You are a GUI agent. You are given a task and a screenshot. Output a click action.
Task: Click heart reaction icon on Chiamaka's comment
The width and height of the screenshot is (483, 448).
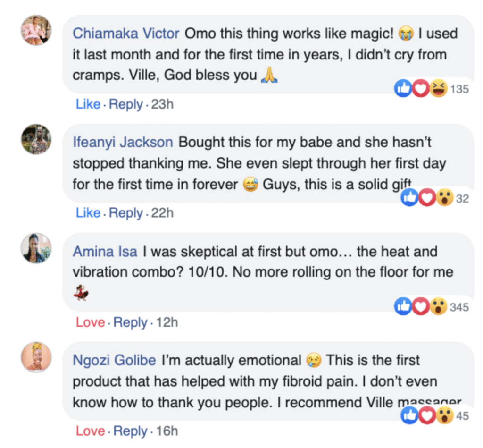[421, 88]
